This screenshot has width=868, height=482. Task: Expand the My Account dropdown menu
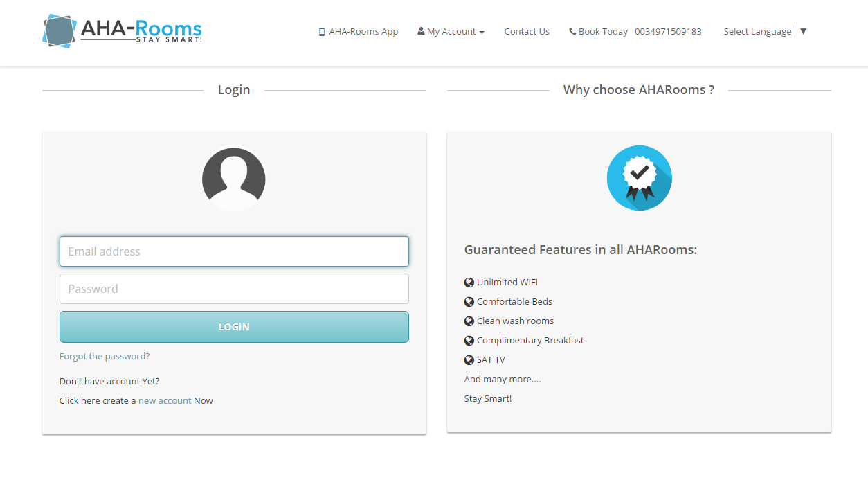452,32
